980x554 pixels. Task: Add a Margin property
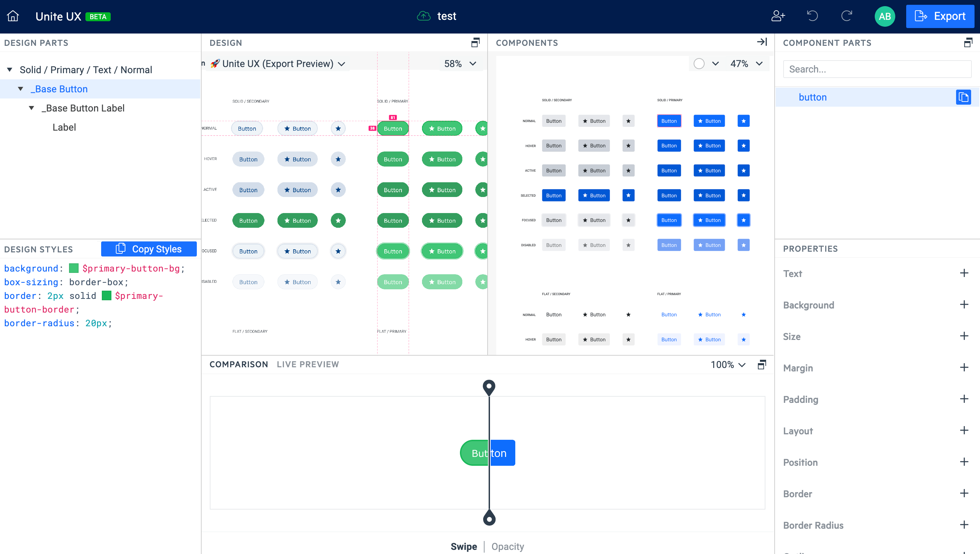click(x=964, y=368)
